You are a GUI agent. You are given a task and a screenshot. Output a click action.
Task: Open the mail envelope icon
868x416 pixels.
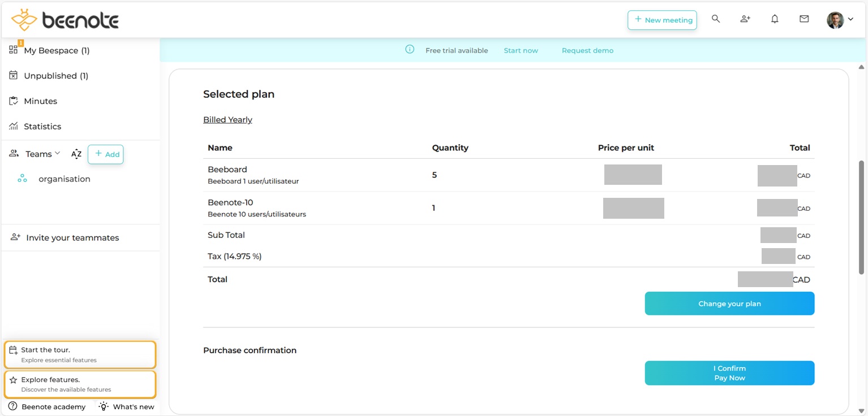tap(804, 19)
